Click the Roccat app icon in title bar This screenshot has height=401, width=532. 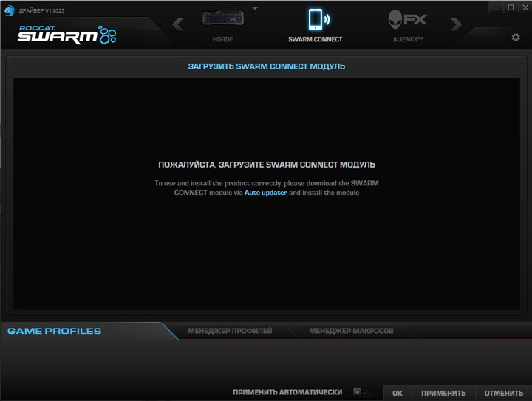pos(10,10)
